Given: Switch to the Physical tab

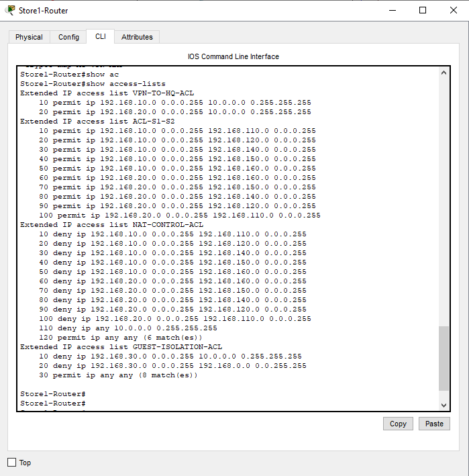Looking at the screenshot, I should pyautogui.click(x=29, y=37).
